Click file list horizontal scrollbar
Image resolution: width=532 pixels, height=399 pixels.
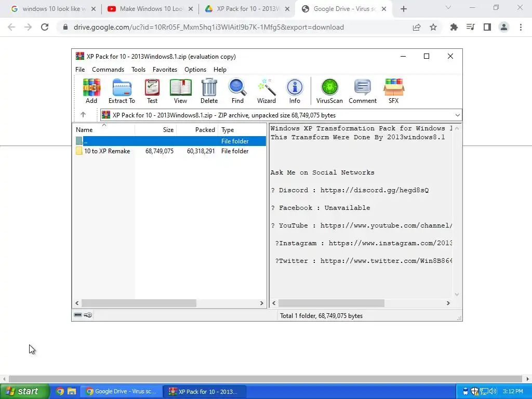point(139,303)
